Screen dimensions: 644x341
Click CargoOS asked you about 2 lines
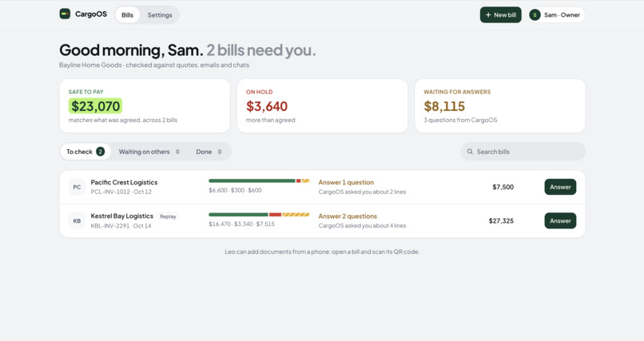(362, 192)
